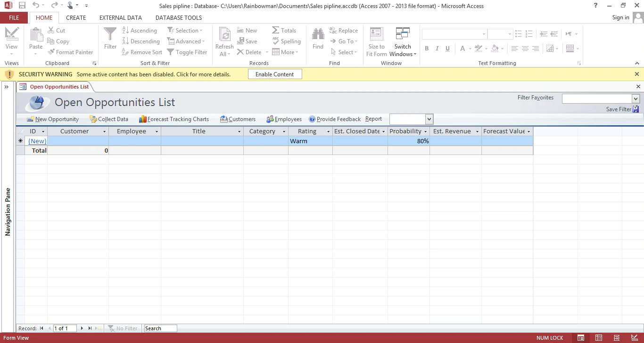Switch to the CREATE ribbon tab
Viewport: 644px width, 343px height.
pos(76,17)
